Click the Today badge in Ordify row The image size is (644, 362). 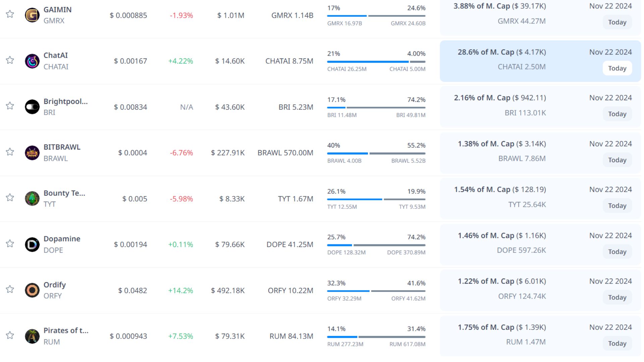[617, 297]
